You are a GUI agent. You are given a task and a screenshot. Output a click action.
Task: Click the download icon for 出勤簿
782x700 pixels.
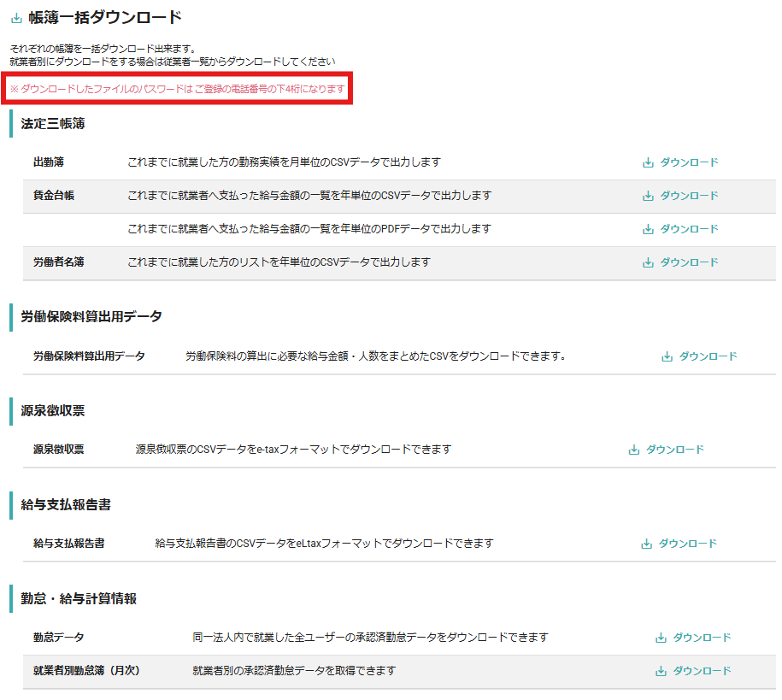pos(648,162)
